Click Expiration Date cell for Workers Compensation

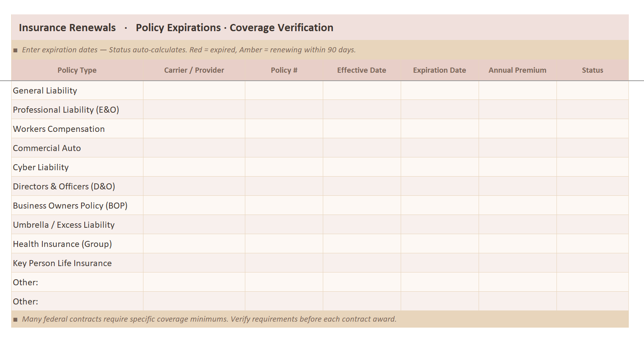click(x=440, y=129)
